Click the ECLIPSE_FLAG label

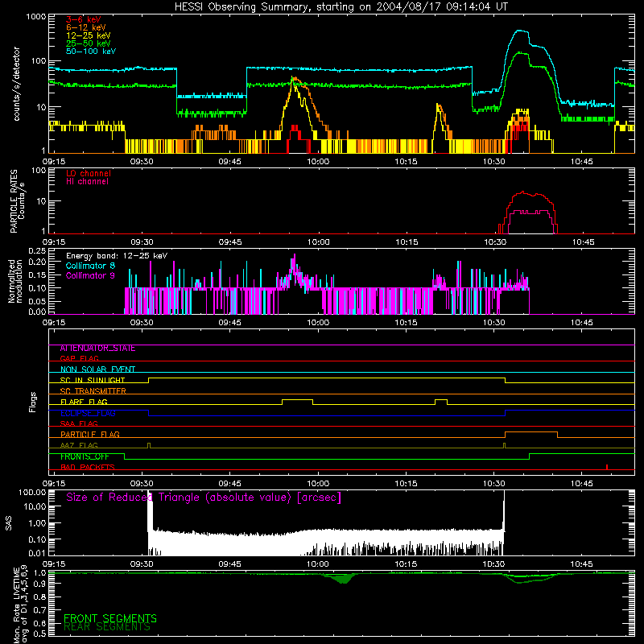pyautogui.click(x=88, y=413)
